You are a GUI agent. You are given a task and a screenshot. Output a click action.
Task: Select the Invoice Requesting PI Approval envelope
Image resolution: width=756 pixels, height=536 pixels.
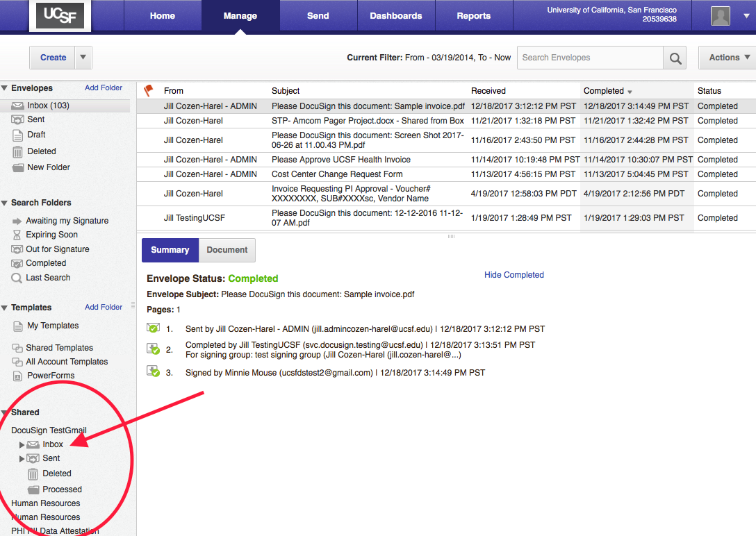447,194
